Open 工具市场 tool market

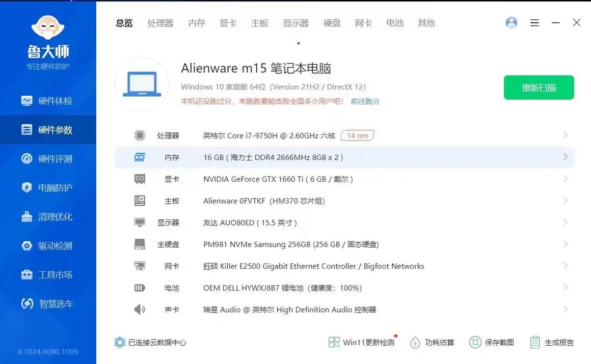pyautogui.click(x=48, y=275)
